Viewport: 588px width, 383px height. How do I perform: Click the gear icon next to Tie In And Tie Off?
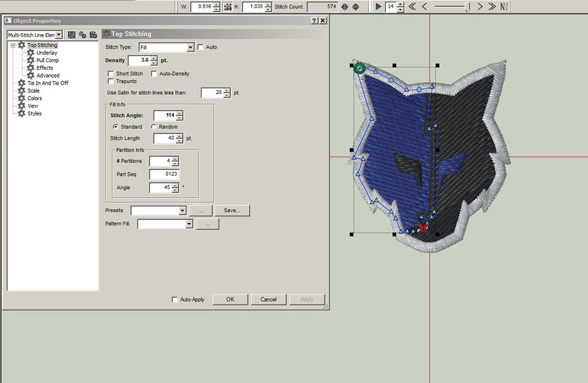[22, 83]
